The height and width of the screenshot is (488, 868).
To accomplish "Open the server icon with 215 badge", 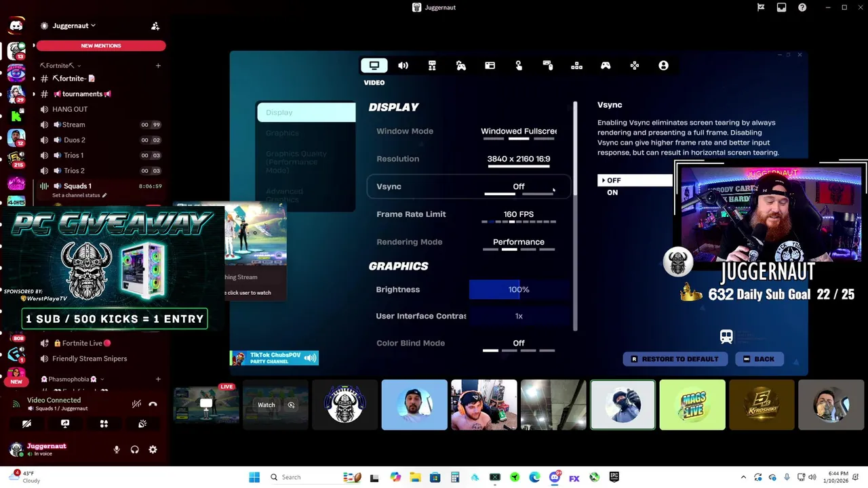I will pos(16,159).
